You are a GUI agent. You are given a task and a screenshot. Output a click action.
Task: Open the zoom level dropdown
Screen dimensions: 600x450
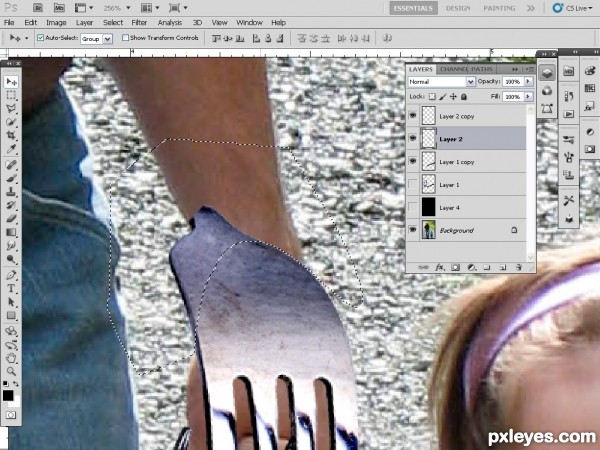(x=128, y=8)
